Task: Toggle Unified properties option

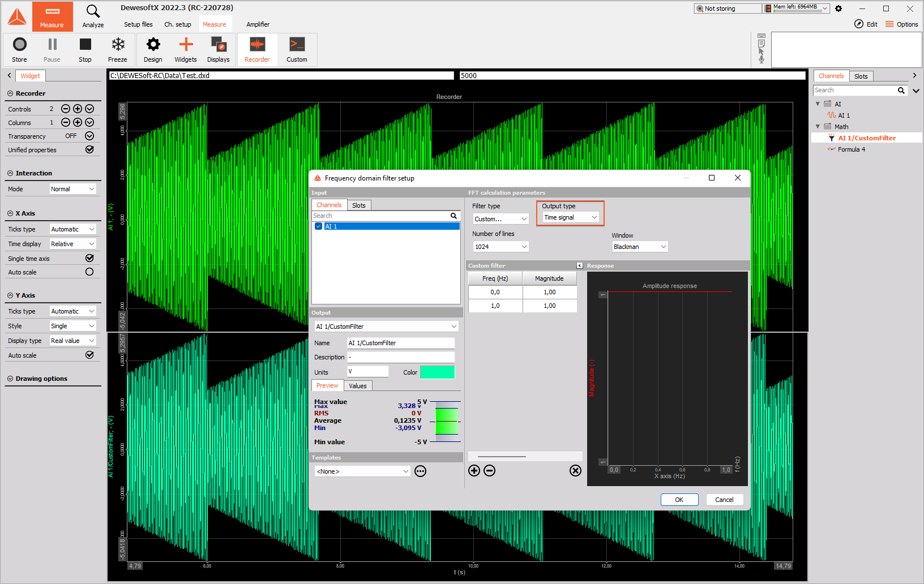Action: [89, 149]
